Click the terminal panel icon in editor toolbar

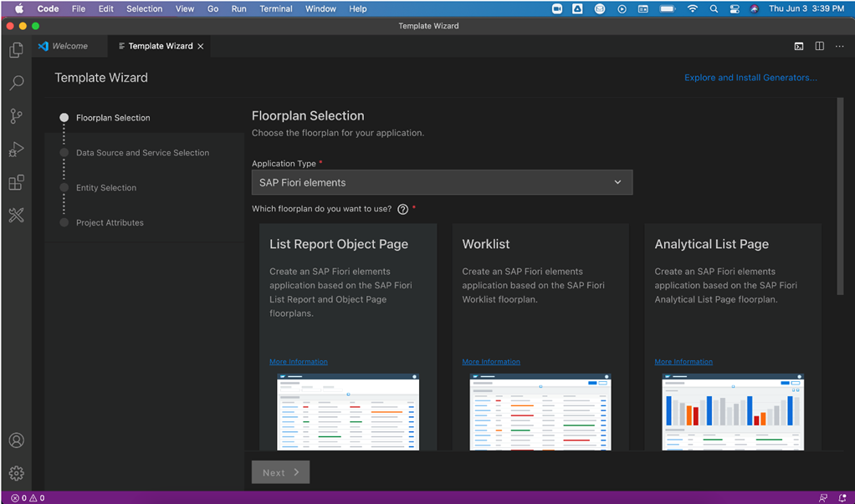pyautogui.click(x=799, y=46)
